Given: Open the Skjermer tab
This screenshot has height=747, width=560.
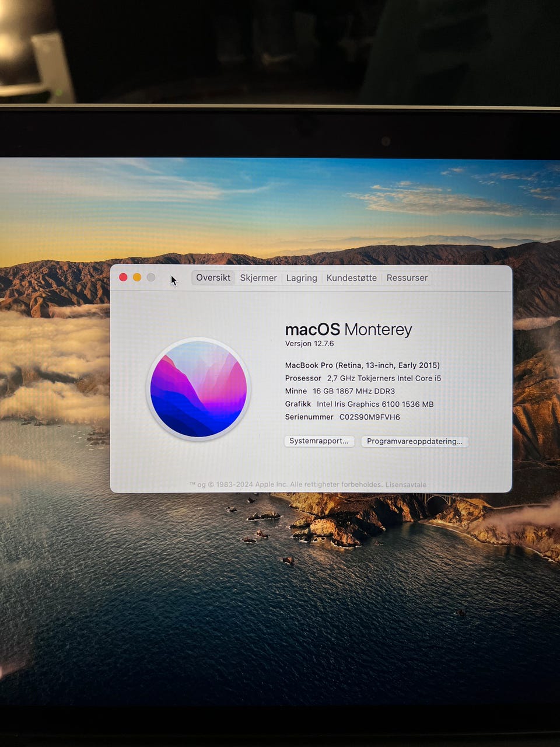Looking at the screenshot, I should [258, 278].
